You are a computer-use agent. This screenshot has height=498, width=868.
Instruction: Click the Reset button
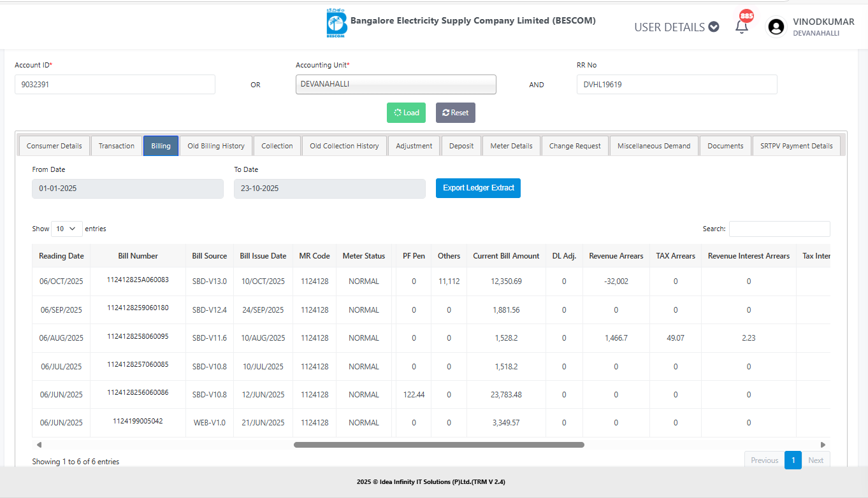[x=455, y=113]
